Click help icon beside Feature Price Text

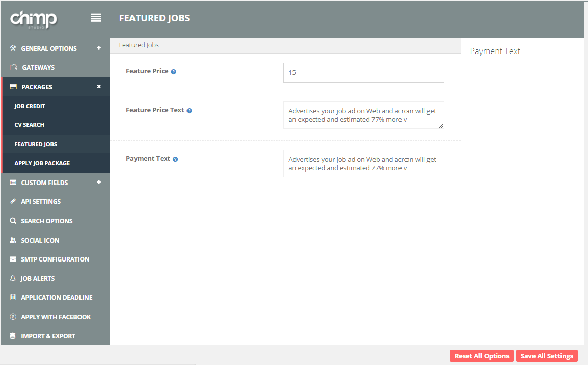tap(189, 111)
